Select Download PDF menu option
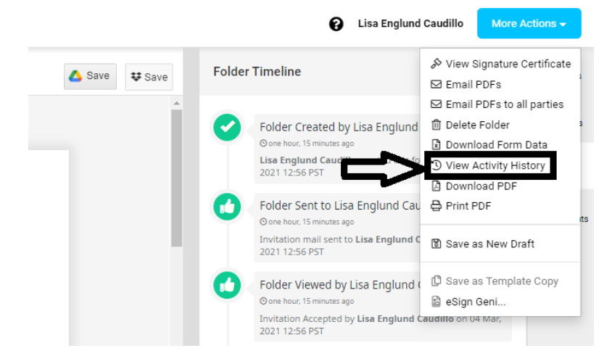The image size is (604, 364). click(500, 186)
